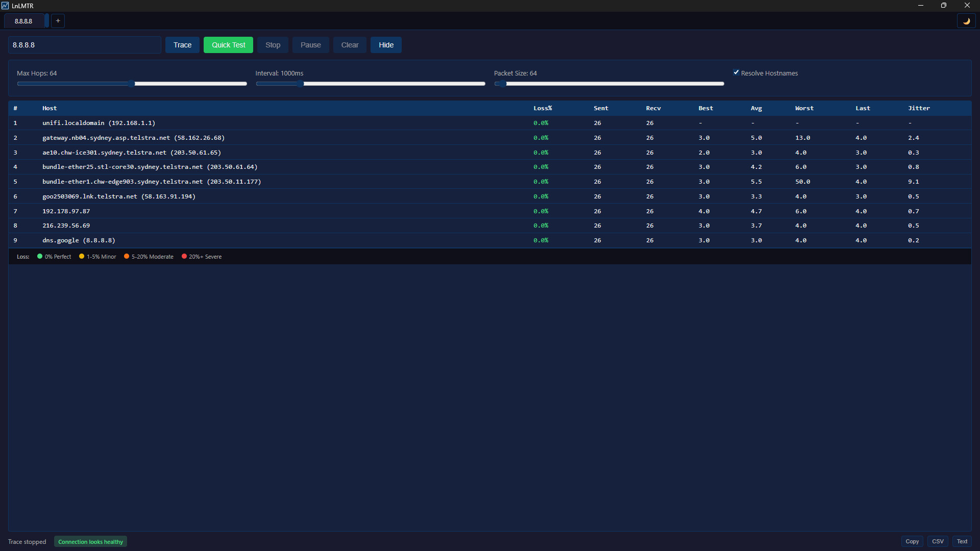Toggle the theme using the moon icon

coord(967,21)
